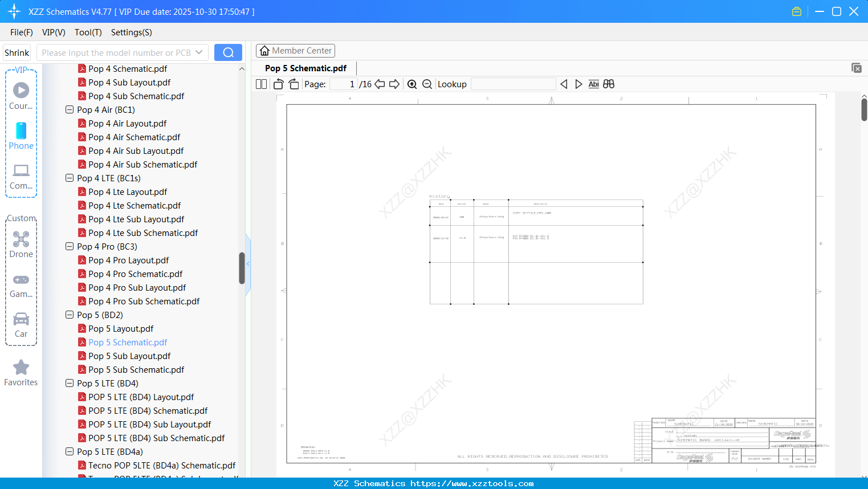
Task: Collapse the Pop 4 Pro (BC3) section
Action: 69,246
